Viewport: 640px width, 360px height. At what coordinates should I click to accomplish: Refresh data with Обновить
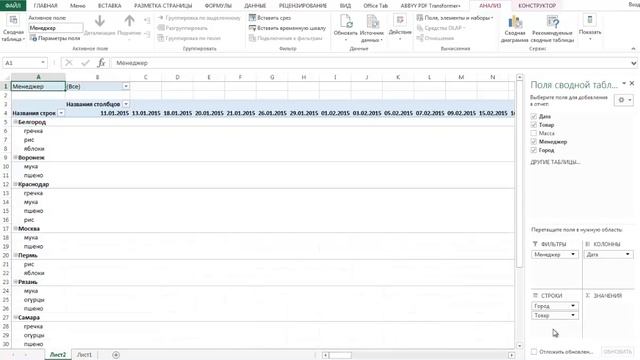[345, 28]
